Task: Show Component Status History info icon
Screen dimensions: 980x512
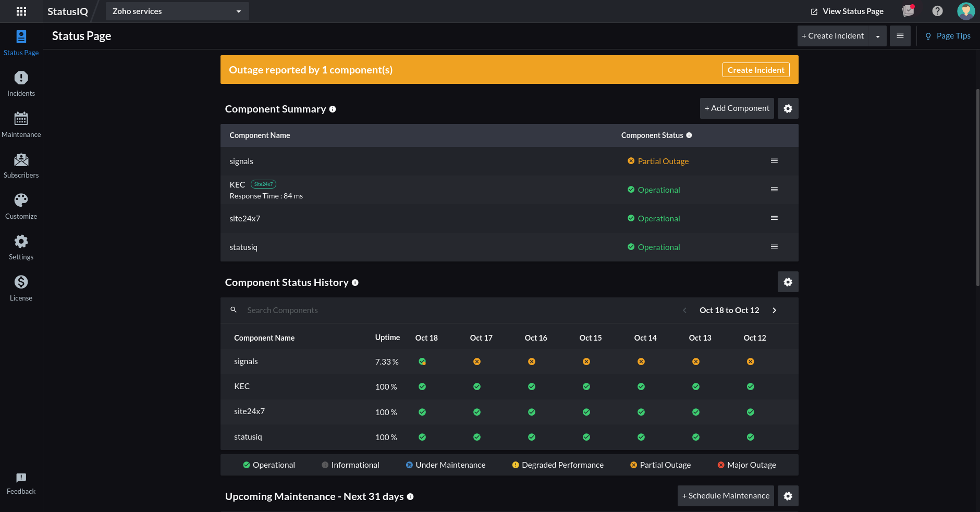Action: [x=355, y=283]
